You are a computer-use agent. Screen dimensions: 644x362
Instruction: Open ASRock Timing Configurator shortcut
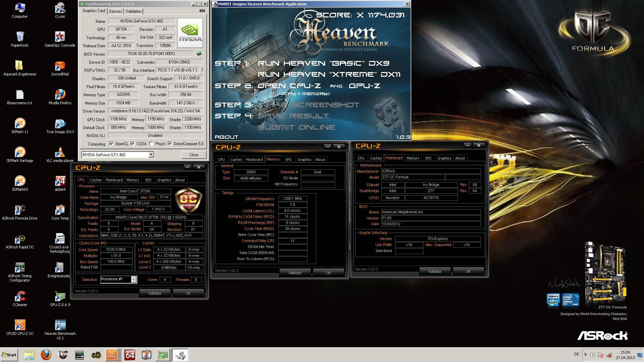coord(20,272)
